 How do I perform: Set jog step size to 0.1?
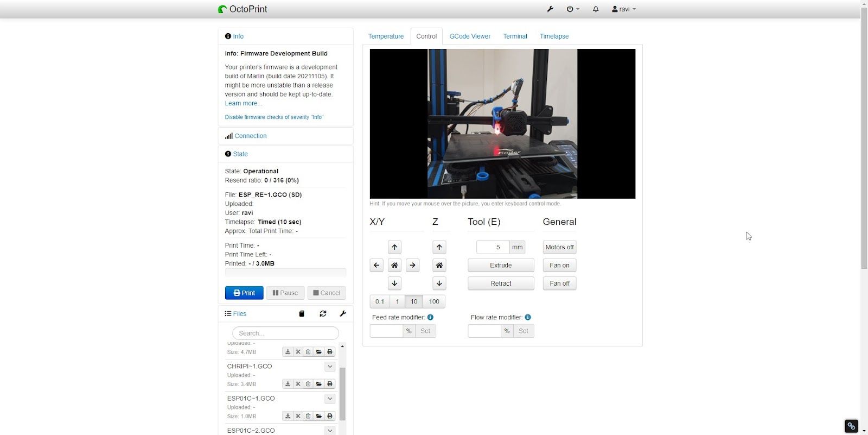pyautogui.click(x=380, y=301)
